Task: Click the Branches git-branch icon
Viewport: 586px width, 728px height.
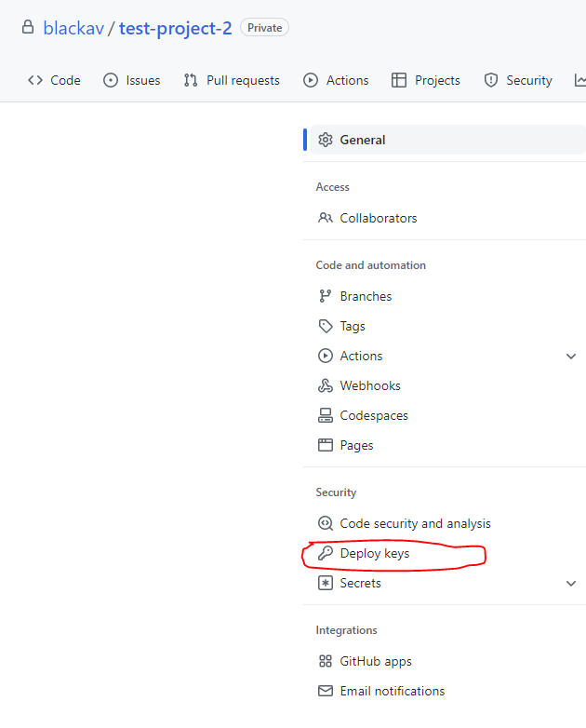Action: pos(326,296)
